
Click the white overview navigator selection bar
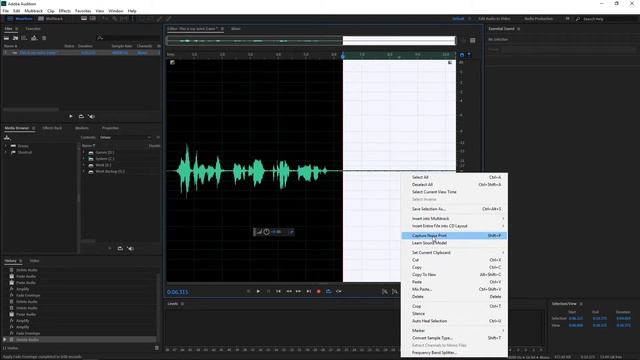point(399,40)
